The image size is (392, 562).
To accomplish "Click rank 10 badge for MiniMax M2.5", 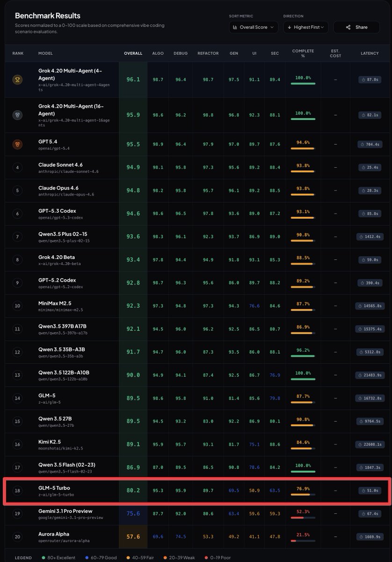I will point(18,306).
